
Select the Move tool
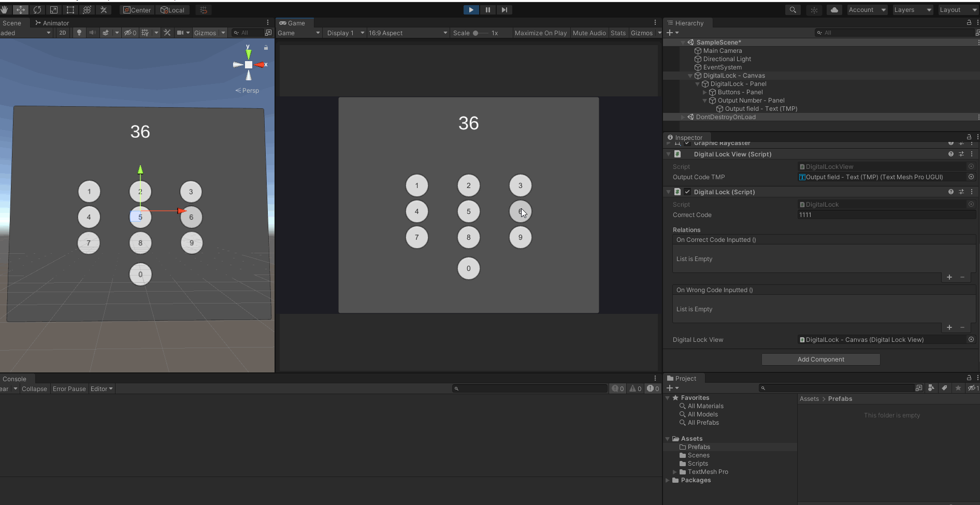pos(21,10)
